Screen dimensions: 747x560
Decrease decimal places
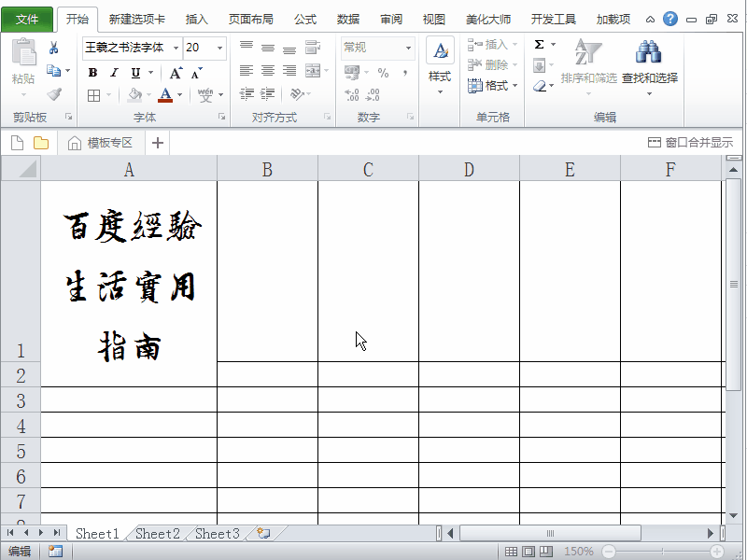pyautogui.click(x=373, y=95)
